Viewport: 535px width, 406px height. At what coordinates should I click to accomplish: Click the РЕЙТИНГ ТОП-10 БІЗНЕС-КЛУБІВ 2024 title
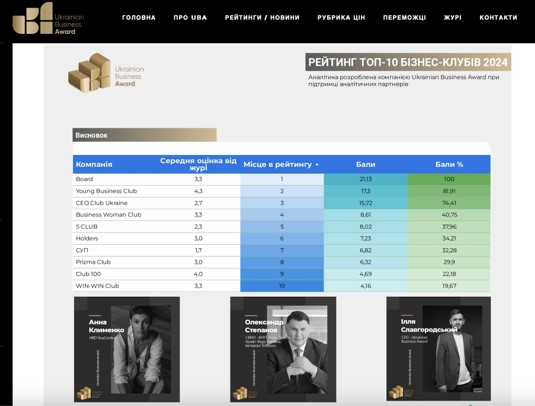pos(408,62)
